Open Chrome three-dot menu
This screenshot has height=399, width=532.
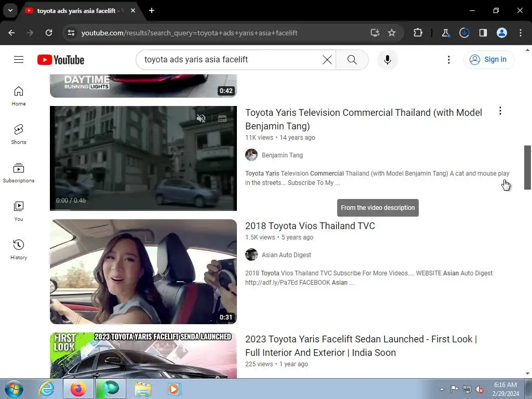[x=521, y=33]
